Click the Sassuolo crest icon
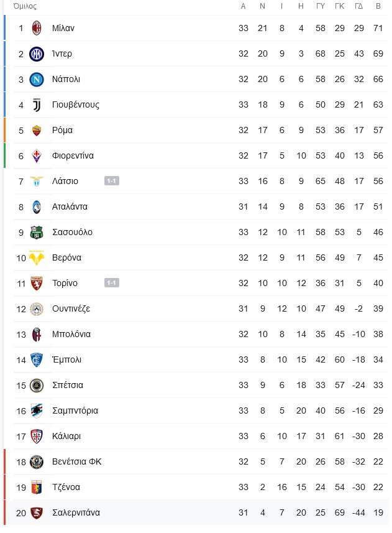This screenshot has height=533, width=392. (x=37, y=232)
